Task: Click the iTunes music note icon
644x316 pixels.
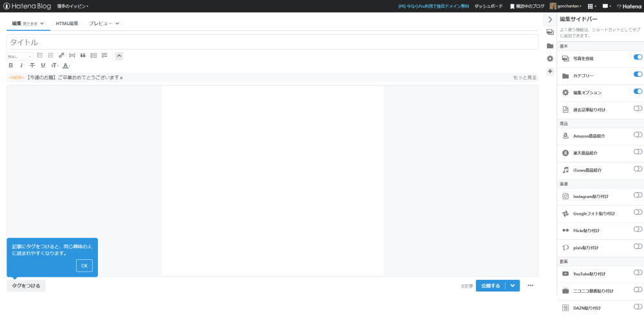Action: (x=565, y=170)
